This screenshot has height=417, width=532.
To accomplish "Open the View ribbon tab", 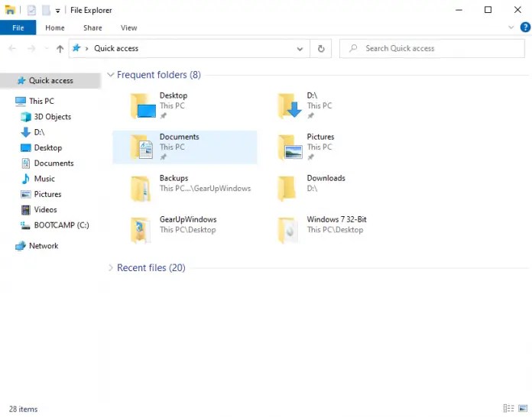I will pos(129,27).
